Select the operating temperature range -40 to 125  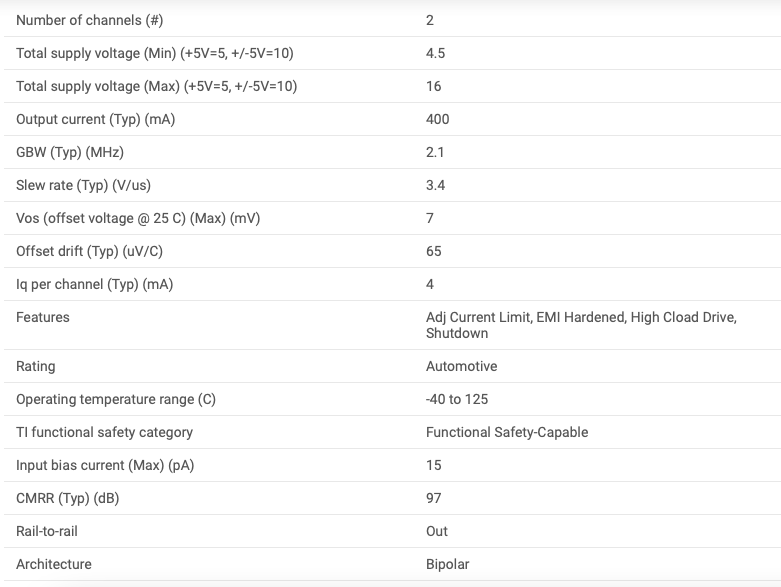457,399
